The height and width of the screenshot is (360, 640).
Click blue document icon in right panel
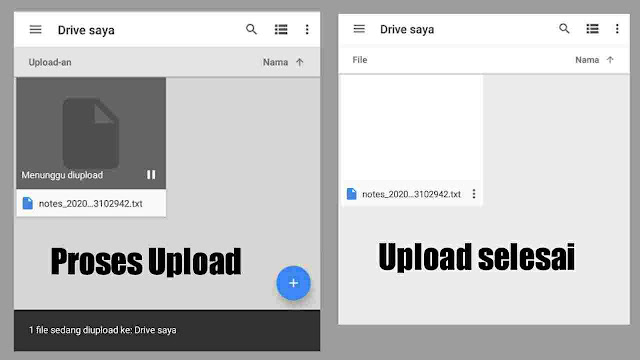[x=351, y=194]
